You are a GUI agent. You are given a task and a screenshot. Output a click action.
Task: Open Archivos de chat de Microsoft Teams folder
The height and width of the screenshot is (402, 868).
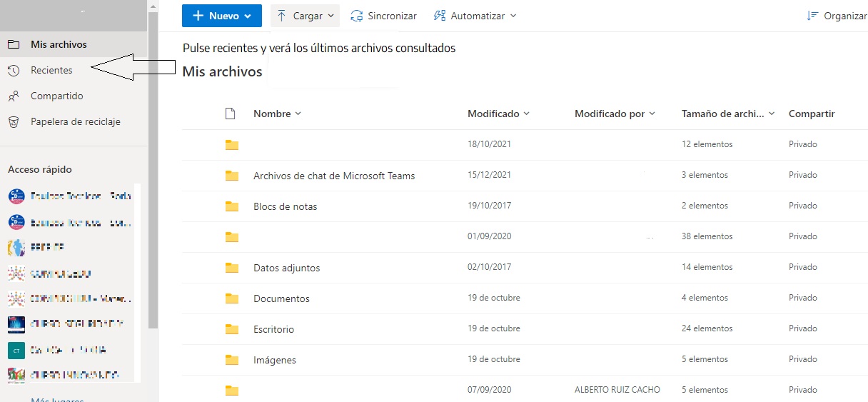pos(333,176)
